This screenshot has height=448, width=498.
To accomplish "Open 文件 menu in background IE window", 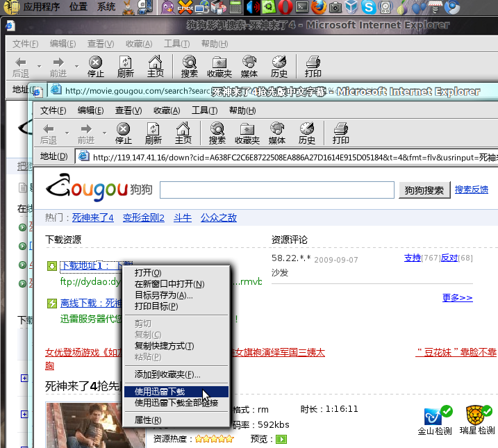I will [x=26, y=44].
